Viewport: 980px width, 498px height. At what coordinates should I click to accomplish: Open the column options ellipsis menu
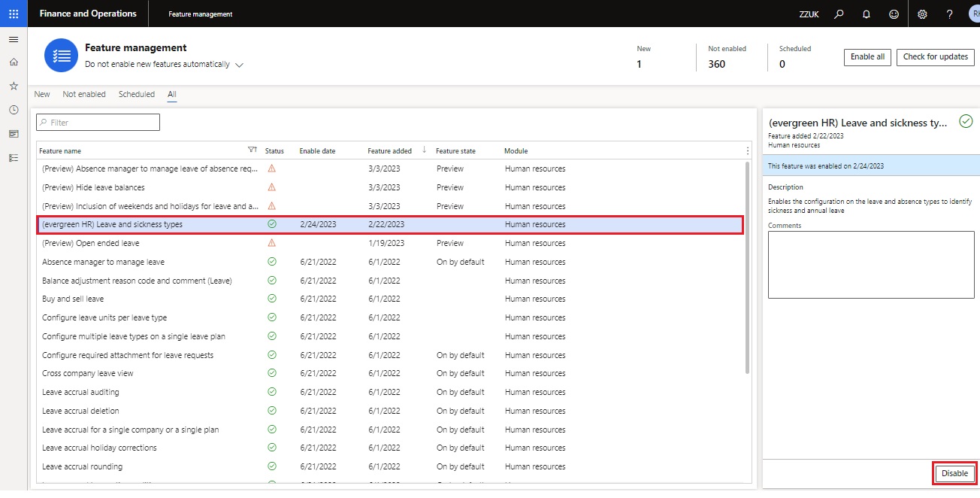click(747, 151)
